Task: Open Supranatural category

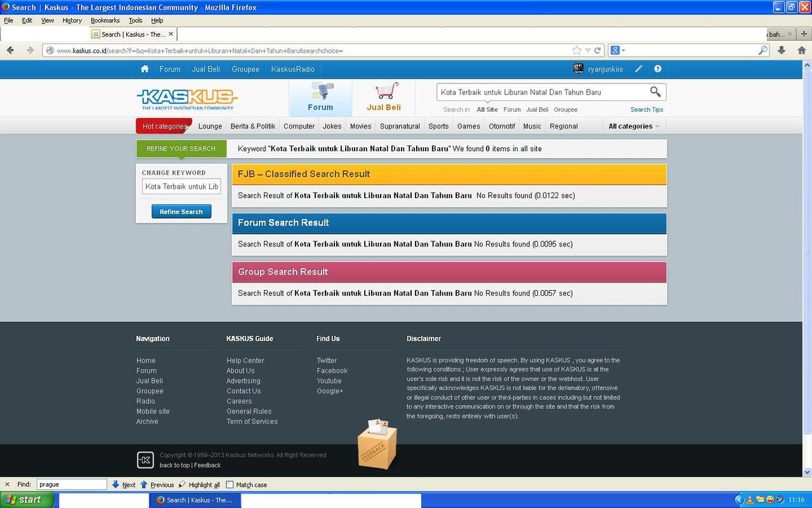Action: 400,126
